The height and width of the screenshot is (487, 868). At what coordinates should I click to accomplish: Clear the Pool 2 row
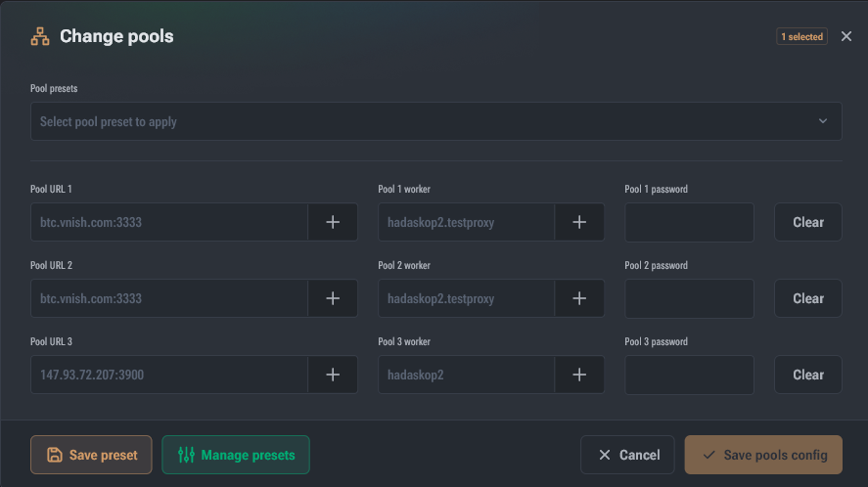click(808, 298)
